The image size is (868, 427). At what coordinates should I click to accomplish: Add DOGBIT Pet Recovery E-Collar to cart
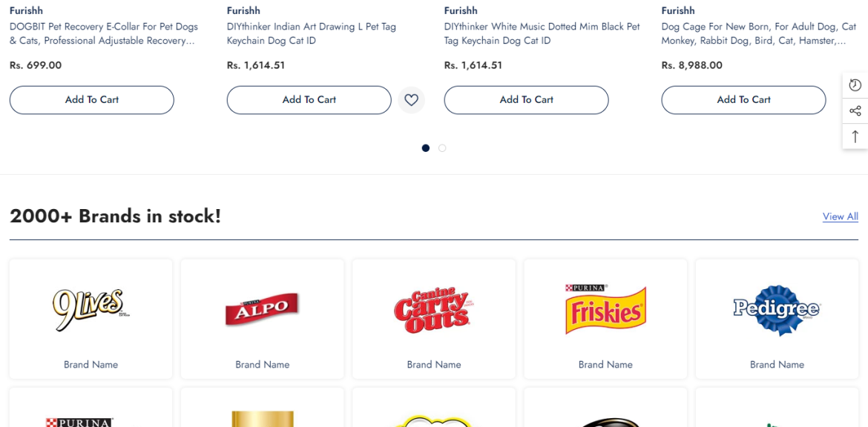click(92, 100)
